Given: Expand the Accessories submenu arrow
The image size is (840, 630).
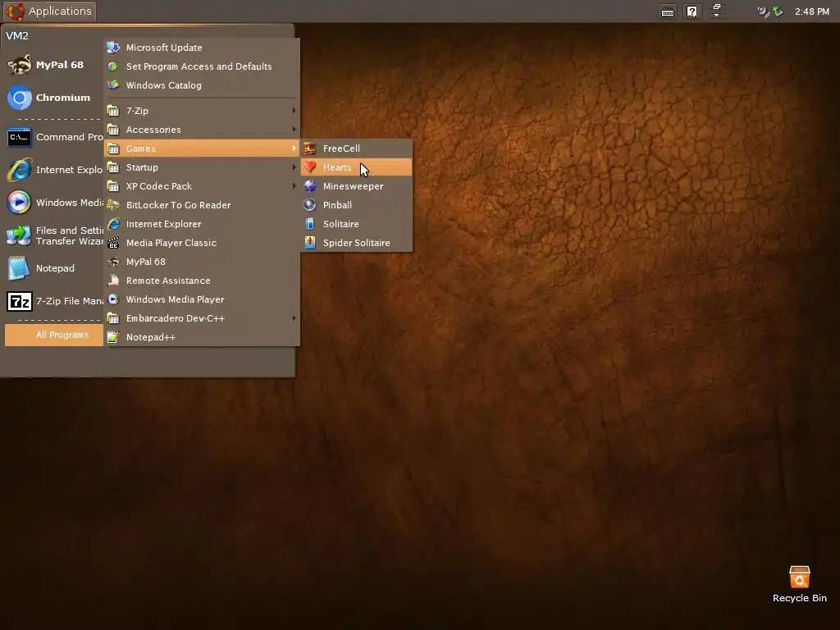Looking at the screenshot, I should [294, 129].
